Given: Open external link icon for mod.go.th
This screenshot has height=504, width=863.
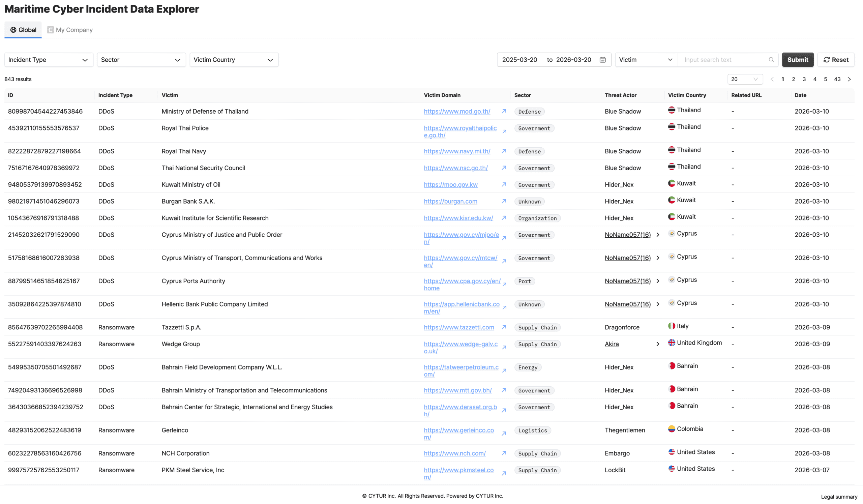Looking at the screenshot, I should coord(504,111).
